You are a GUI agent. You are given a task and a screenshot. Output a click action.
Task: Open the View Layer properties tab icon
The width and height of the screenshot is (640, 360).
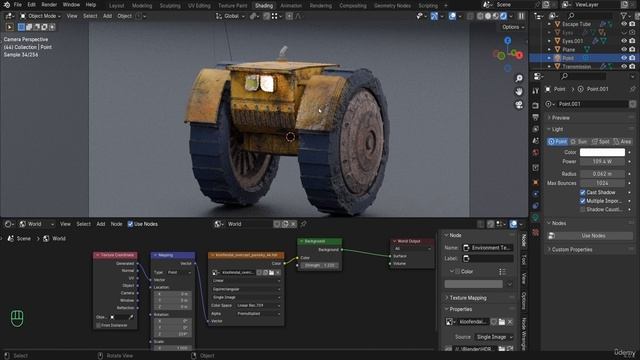pyautogui.click(x=536, y=129)
